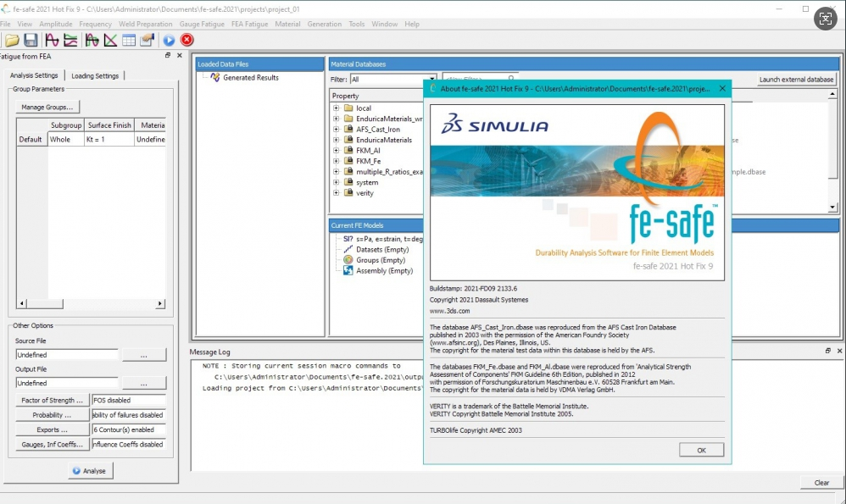
Task: Expand the FKM_Al database
Action: click(337, 151)
